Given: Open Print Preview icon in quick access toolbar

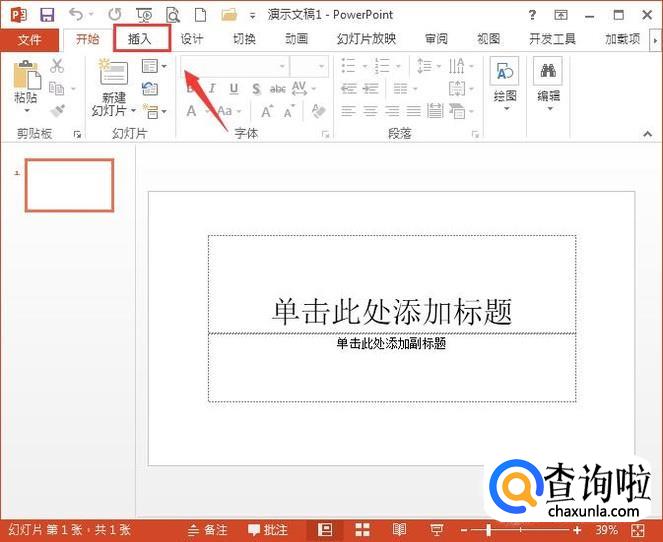Looking at the screenshot, I should click(173, 15).
